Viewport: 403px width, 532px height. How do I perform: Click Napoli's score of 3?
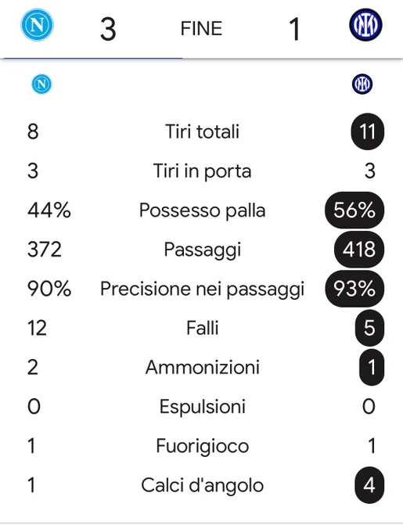108,30
